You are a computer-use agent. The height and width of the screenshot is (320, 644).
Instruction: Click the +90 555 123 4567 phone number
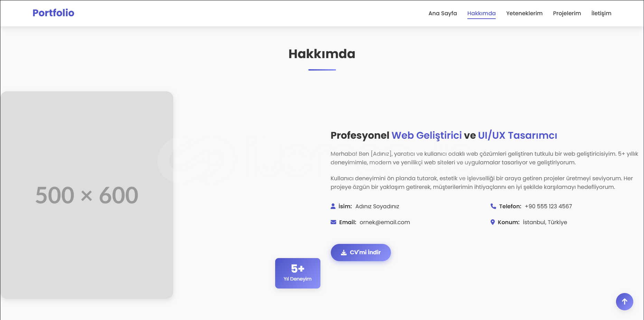(x=548, y=206)
